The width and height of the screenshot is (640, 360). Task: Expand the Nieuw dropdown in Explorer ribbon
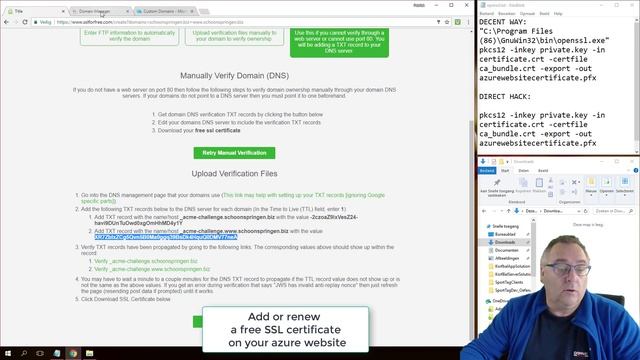coord(591,195)
